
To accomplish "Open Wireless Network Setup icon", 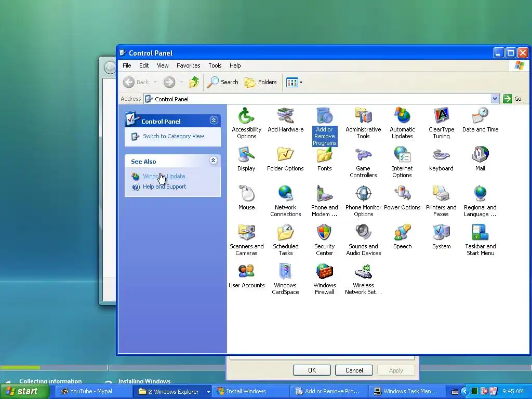I will (x=363, y=279).
